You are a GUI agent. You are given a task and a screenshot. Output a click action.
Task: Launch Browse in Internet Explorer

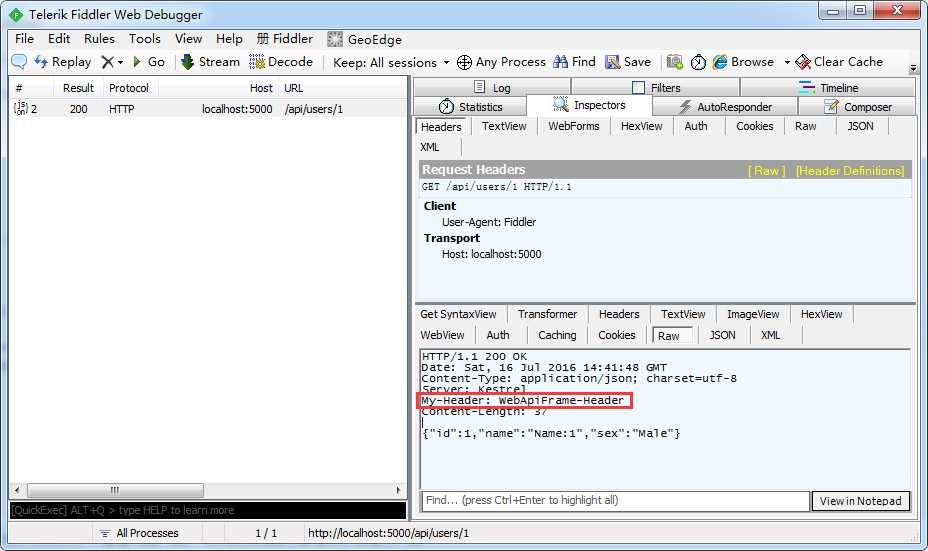pyautogui.click(x=743, y=62)
